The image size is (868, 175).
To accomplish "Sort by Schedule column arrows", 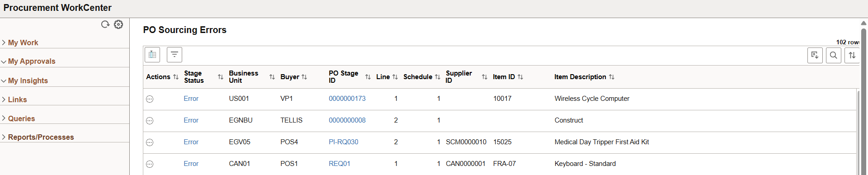I will [438, 77].
